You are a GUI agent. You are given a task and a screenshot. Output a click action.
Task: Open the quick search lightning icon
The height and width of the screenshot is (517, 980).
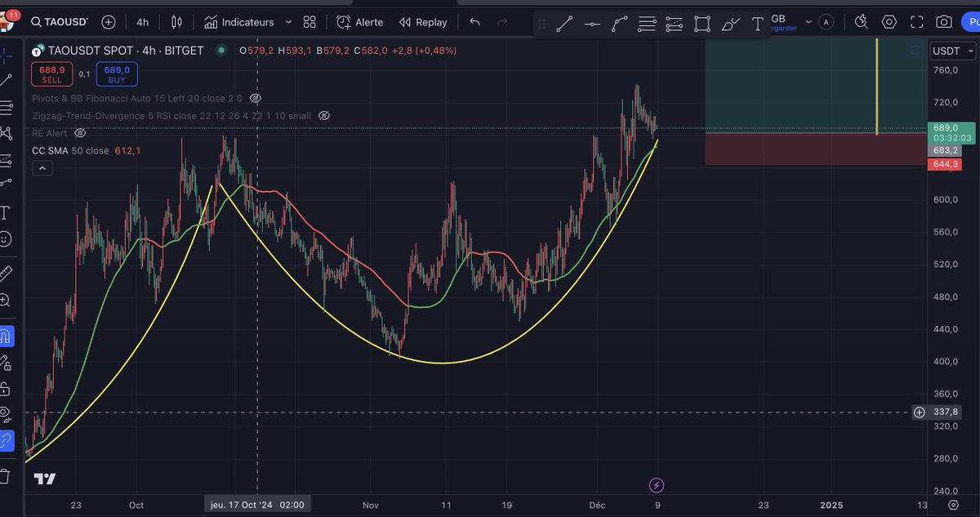[x=861, y=22]
